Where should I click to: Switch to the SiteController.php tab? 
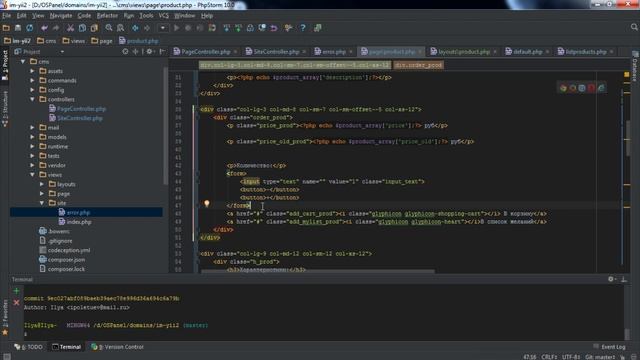[x=276, y=52]
